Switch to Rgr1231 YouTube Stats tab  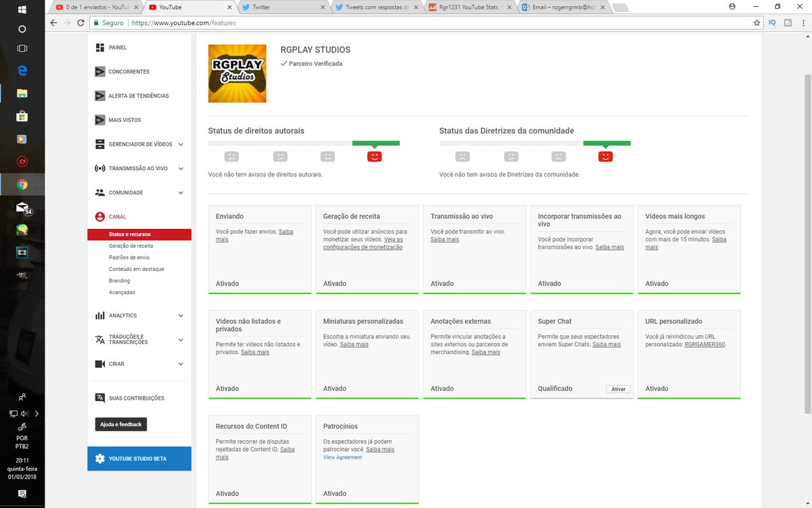click(x=470, y=7)
